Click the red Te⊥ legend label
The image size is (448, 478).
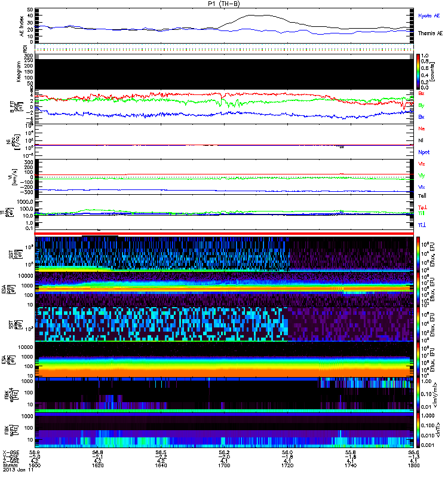pyautogui.click(x=422, y=207)
